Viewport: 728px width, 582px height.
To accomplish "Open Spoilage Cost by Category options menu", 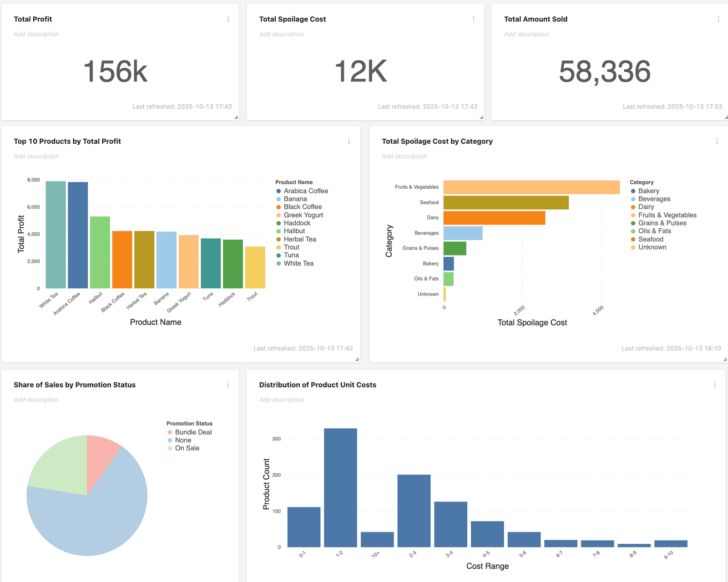I will click(x=717, y=141).
